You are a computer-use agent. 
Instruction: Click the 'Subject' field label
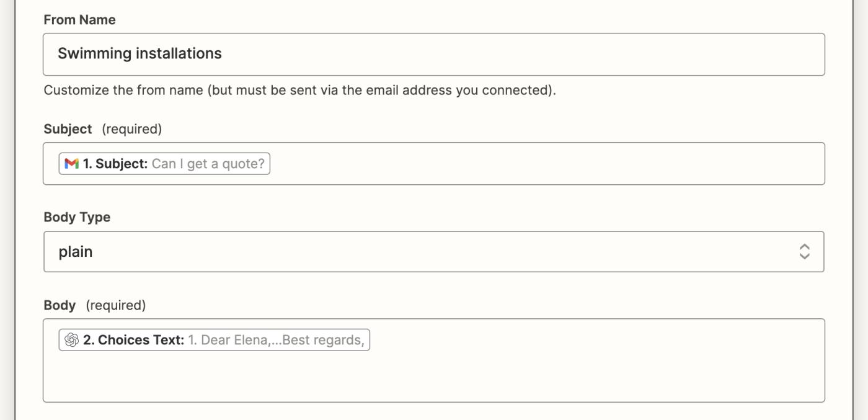tap(68, 129)
